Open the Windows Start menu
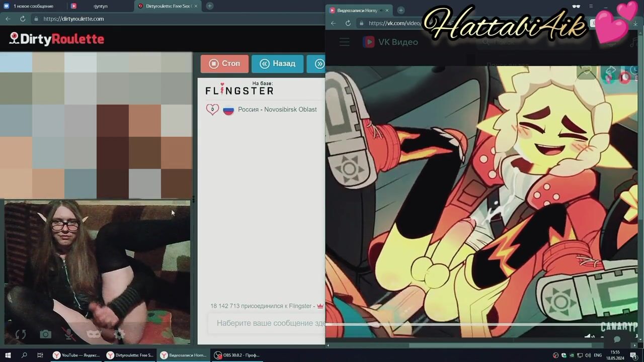 coord(8,355)
